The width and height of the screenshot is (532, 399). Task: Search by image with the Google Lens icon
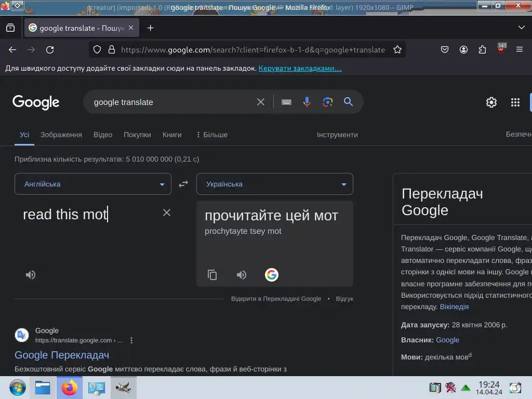[327, 102]
